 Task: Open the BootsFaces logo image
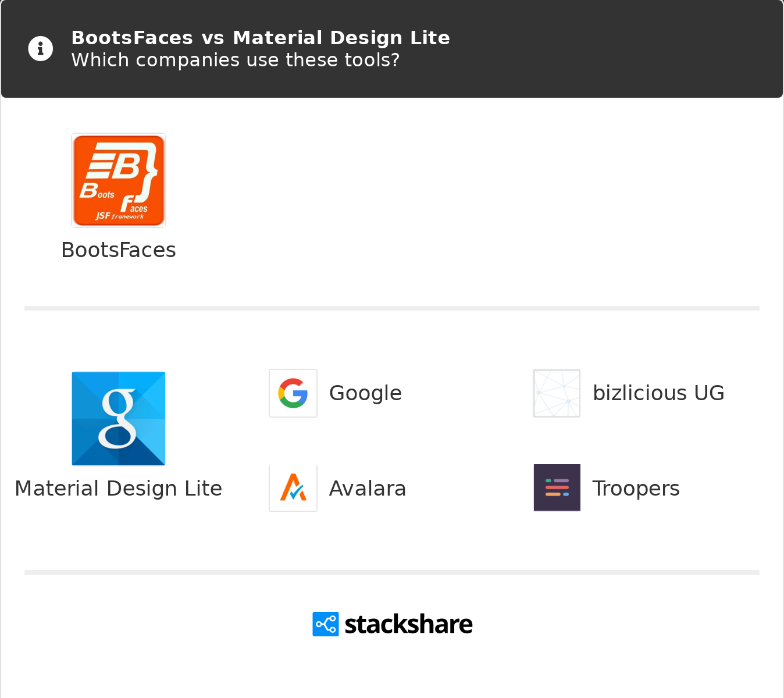[x=119, y=180]
